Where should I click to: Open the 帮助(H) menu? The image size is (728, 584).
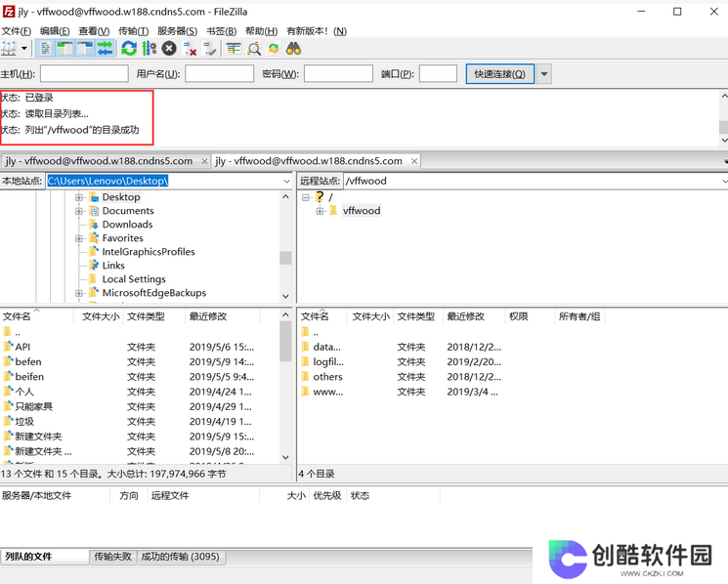(x=261, y=31)
